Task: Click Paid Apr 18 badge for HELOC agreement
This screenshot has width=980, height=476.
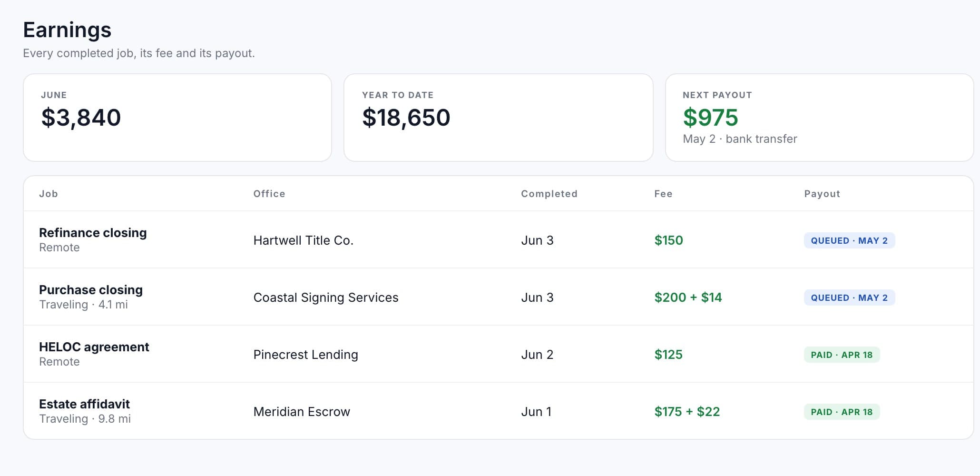Action: [842, 355]
